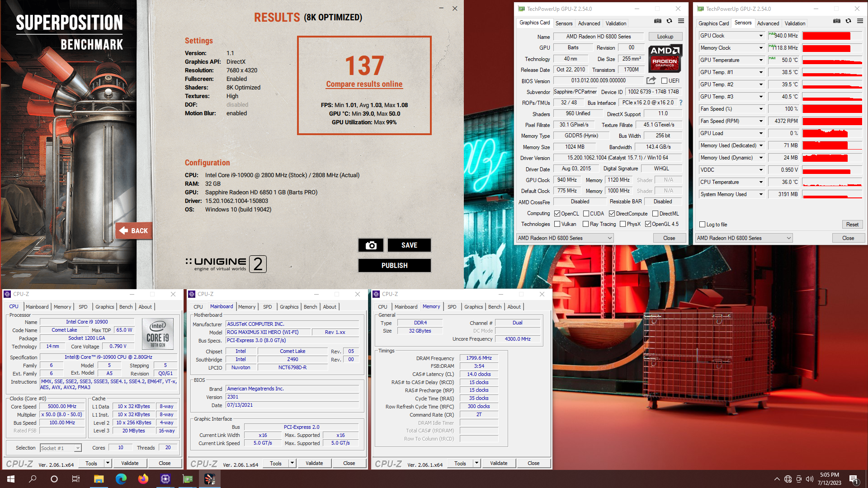Click the Reset button in GPU-Z Sensors
The height and width of the screenshot is (488, 868).
852,225
